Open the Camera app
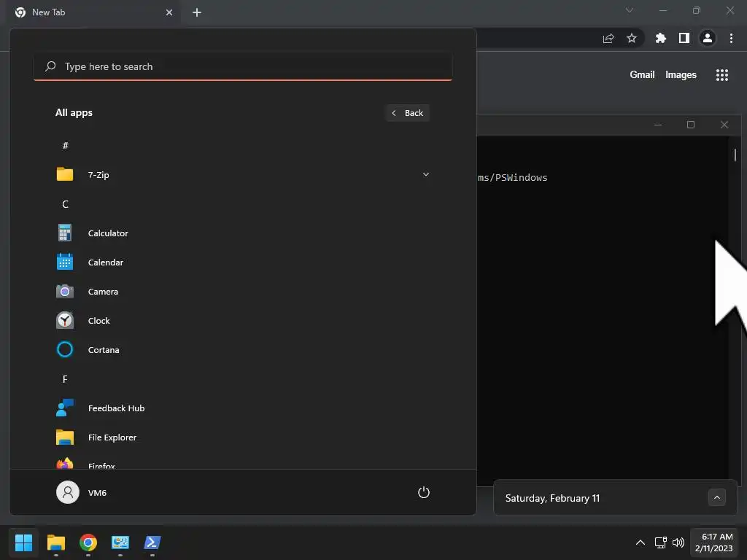747x560 pixels. coord(242,292)
